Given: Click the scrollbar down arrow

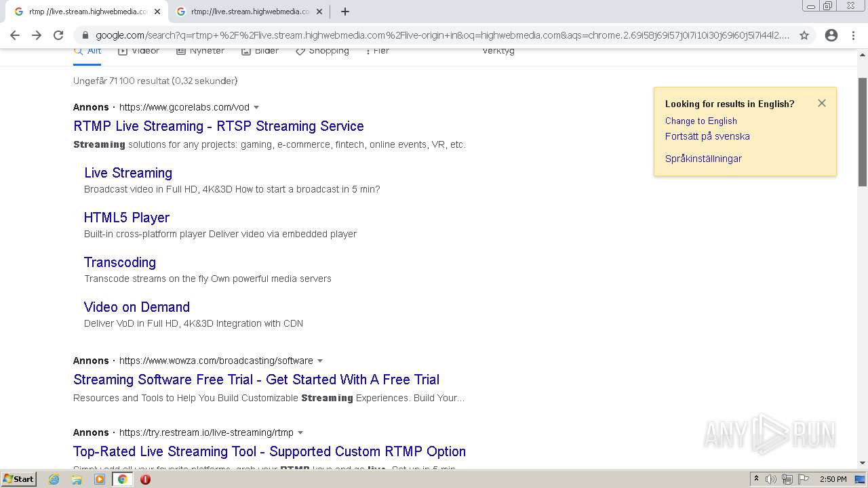Looking at the screenshot, I should [863, 463].
